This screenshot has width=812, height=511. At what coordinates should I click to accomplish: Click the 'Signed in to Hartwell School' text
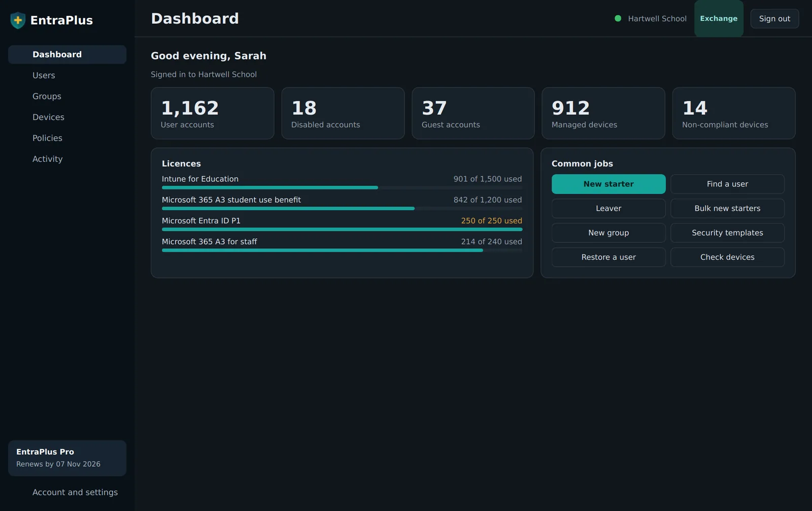click(x=204, y=74)
